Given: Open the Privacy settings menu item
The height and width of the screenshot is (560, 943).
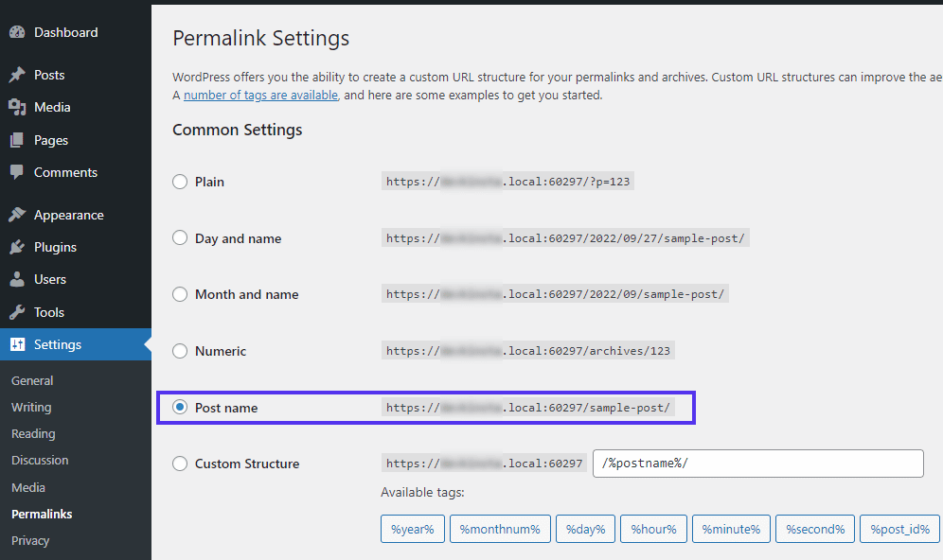Looking at the screenshot, I should 31,540.
